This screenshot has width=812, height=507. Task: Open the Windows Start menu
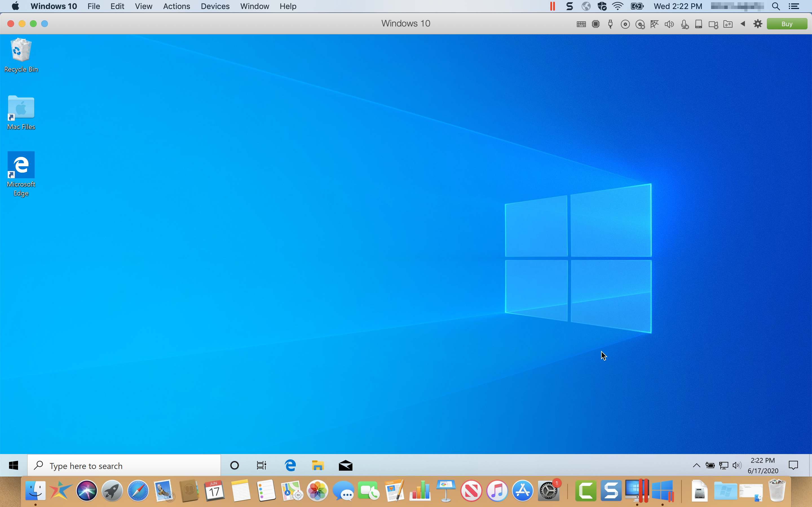(x=14, y=465)
